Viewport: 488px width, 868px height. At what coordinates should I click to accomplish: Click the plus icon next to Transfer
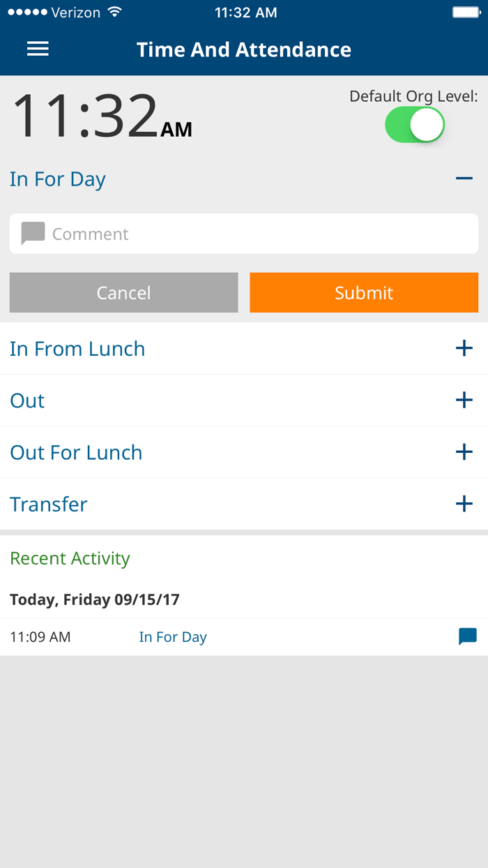tap(464, 503)
